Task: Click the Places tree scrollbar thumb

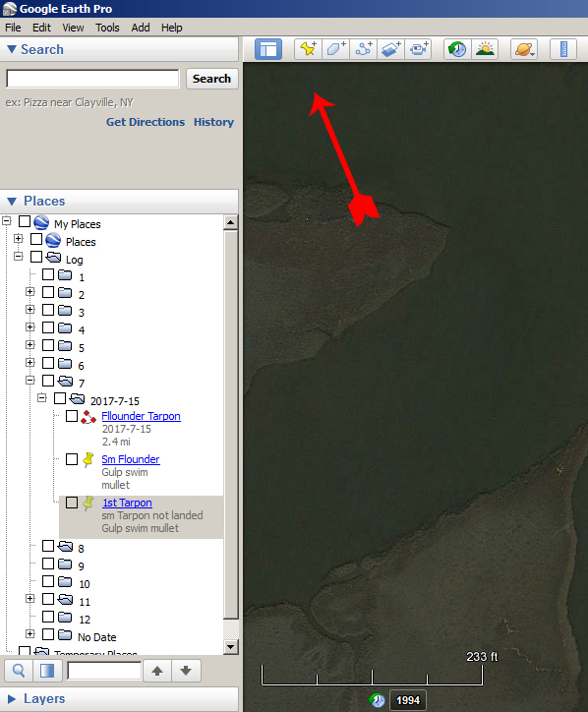Action: pos(231,424)
